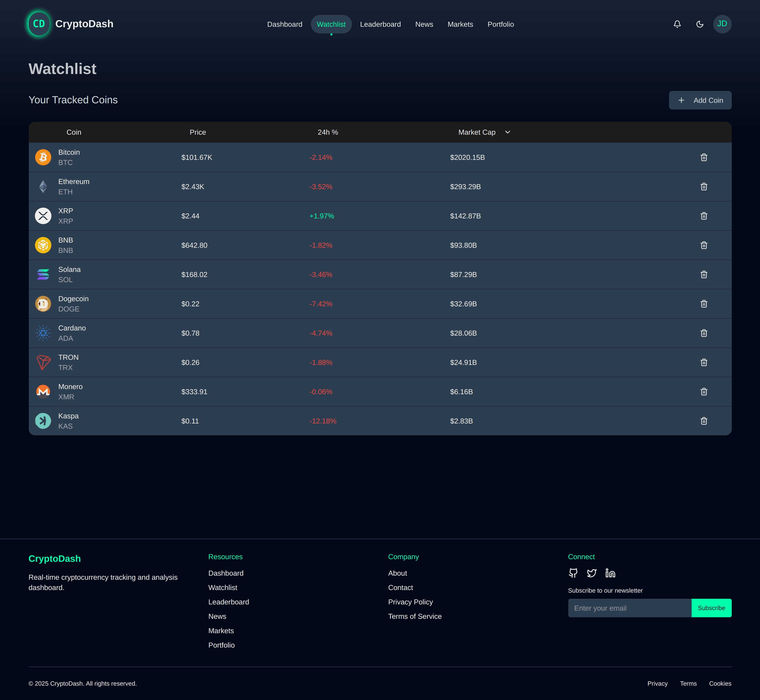Image resolution: width=760 pixels, height=700 pixels.
Task: Click the JD profile avatar
Action: click(x=722, y=24)
